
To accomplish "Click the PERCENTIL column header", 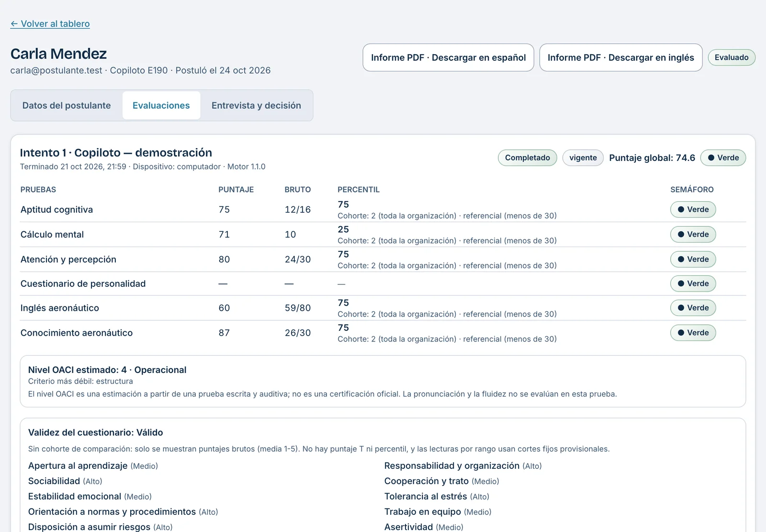I will [x=359, y=190].
